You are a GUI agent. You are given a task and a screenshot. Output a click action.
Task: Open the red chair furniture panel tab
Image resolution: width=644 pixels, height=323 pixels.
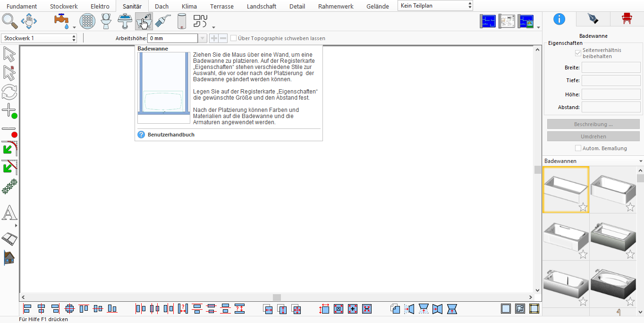[x=627, y=19]
